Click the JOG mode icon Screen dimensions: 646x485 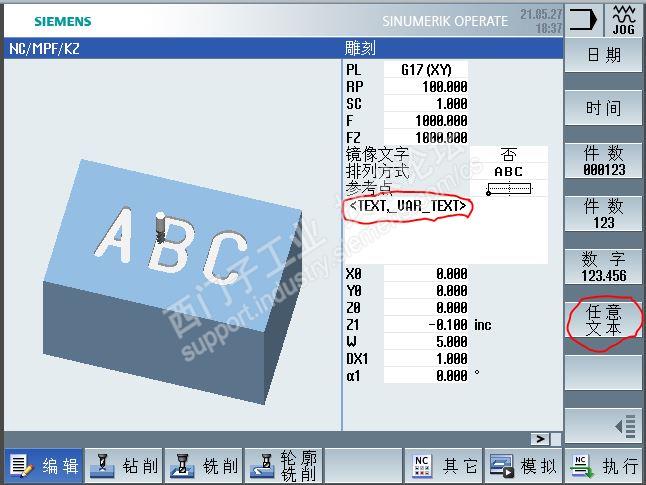[623, 20]
